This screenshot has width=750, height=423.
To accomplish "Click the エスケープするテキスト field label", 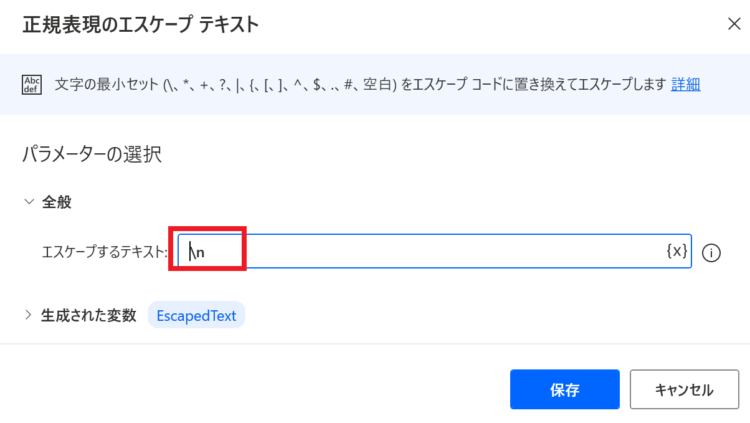I will point(105,252).
